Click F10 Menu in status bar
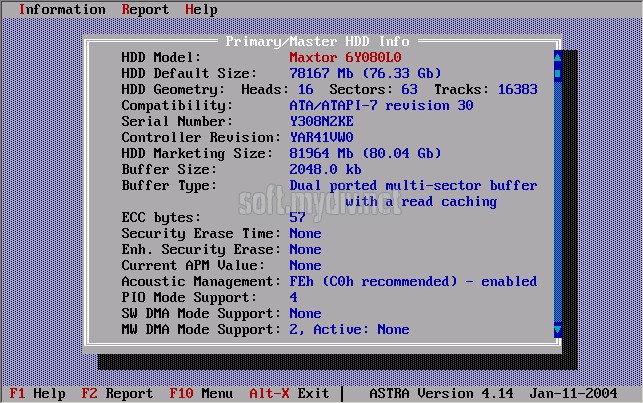643x403 pixels. tap(201, 394)
